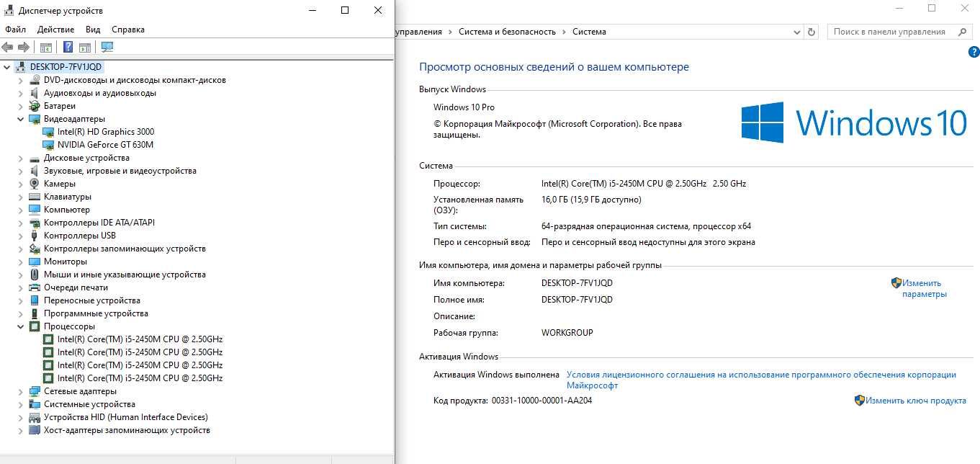Click the display icon next to Видеоадаптеры
Image resolution: width=980 pixels, height=464 pixels.
[35, 119]
